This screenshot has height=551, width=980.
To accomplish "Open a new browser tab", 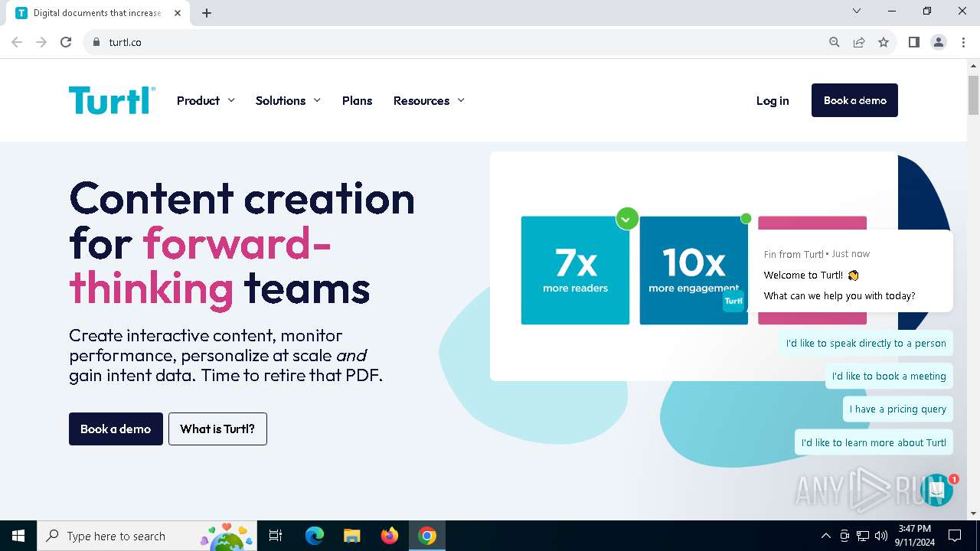I will click(207, 13).
